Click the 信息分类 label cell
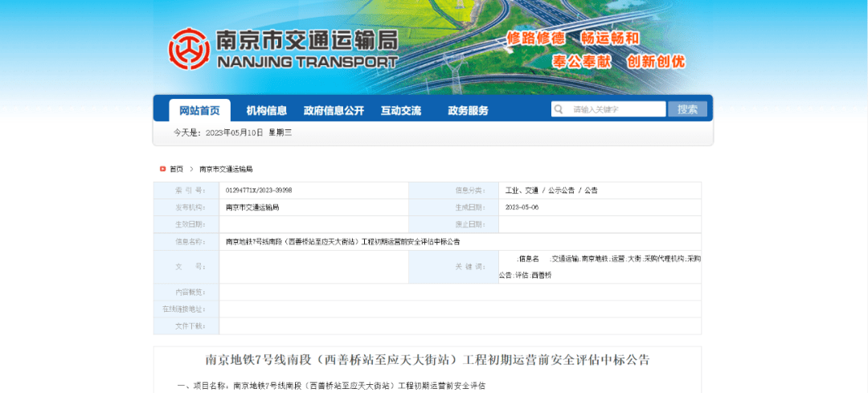Image resolution: width=868 pixels, height=393 pixels. click(454, 190)
